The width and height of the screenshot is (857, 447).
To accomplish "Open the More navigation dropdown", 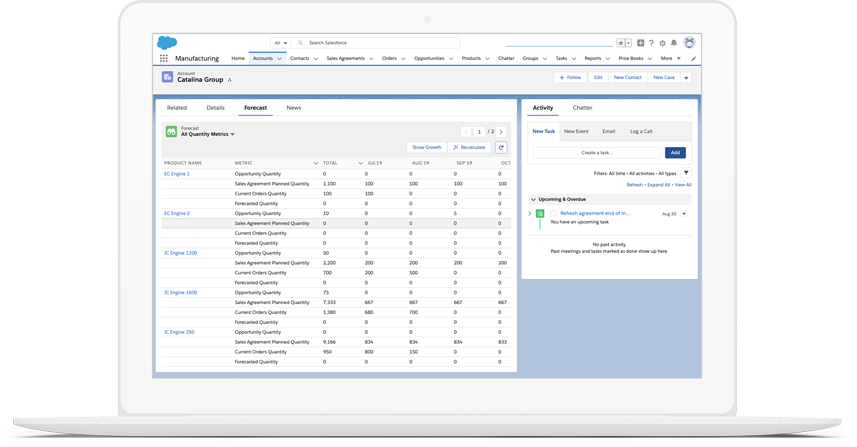I will (671, 58).
